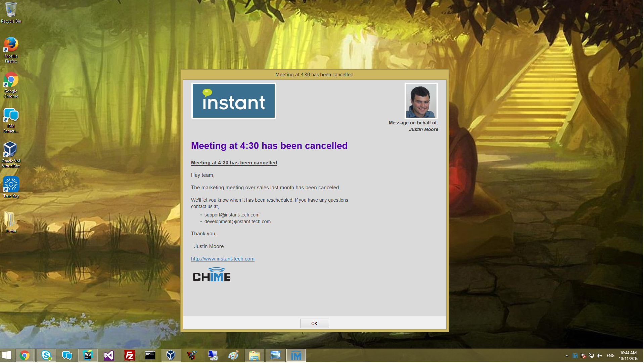Click the 'Hey team,' greeting line
The width and height of the screenshot is (644, 363).
coord(203,175)
